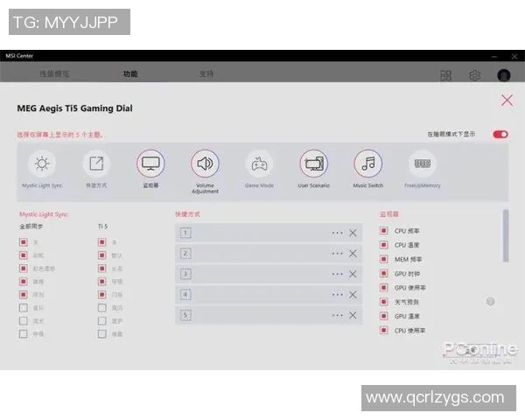Open the grid view icon in header
525x420 pixels.
click(x=445, y=75)
